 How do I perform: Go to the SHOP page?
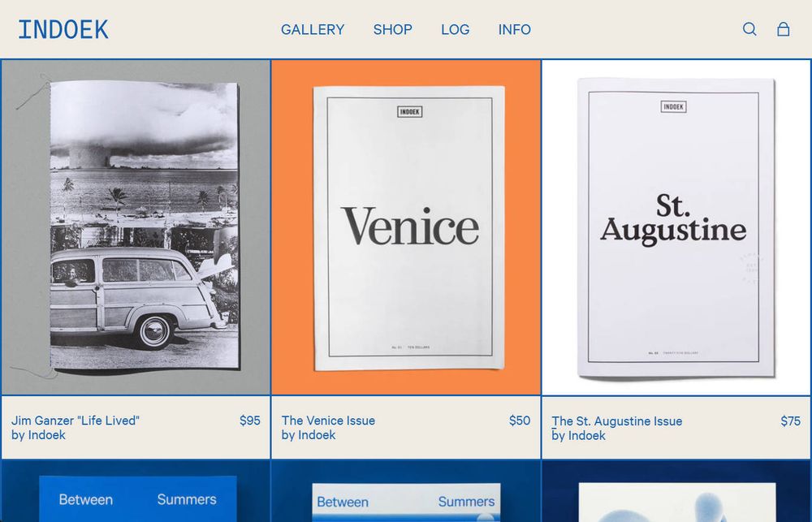click(x=392, y=29)
